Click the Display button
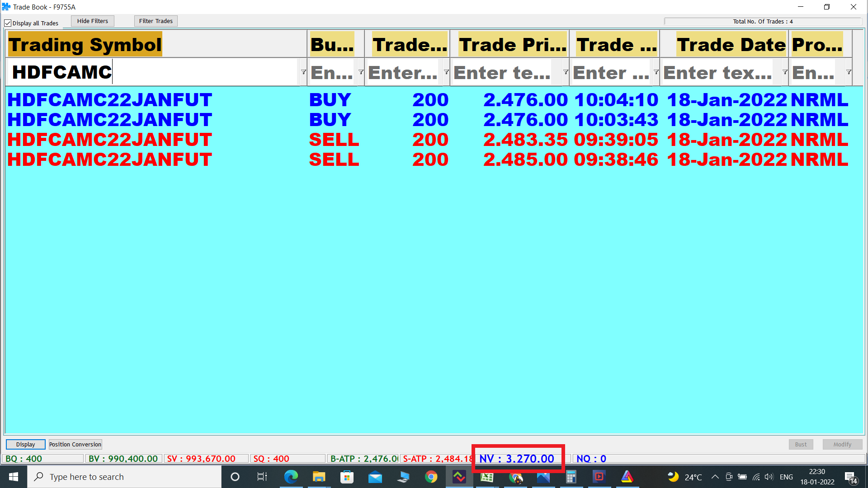 coord(26,444)
